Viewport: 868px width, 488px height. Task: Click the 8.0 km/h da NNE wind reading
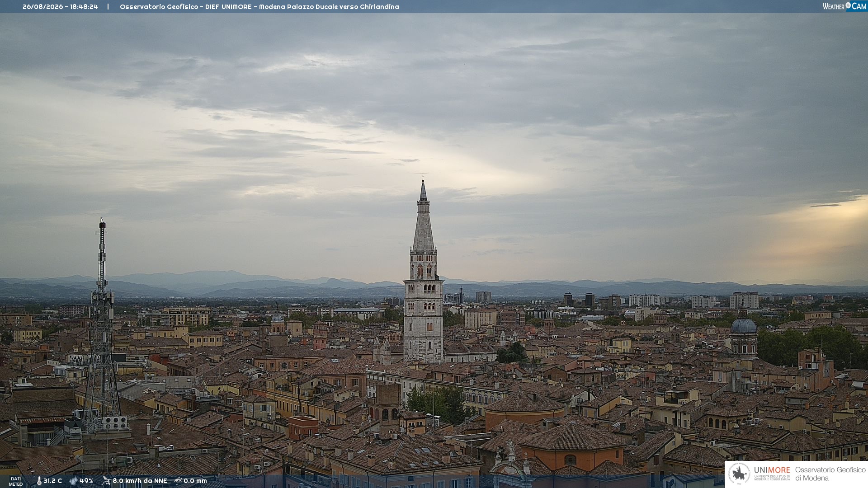point(140,481)
